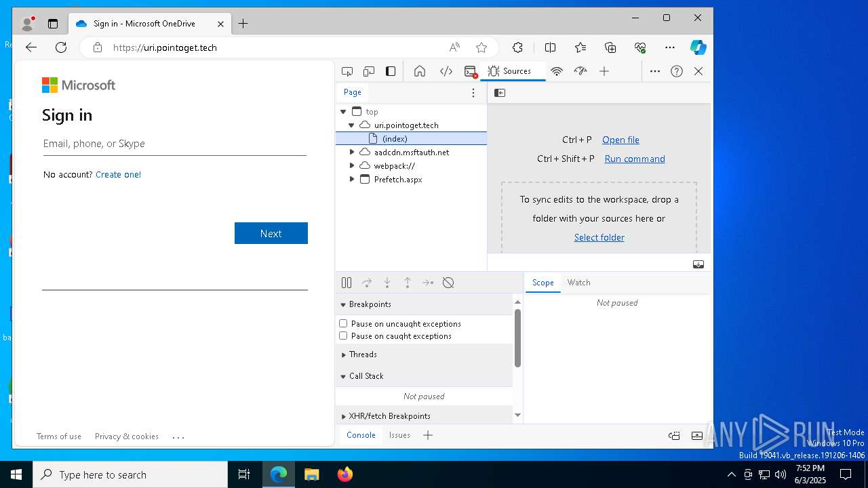Screen dimensions: 868x488
Task: Toggle DevTools sidebar dock icon
Action: point(391,71)
